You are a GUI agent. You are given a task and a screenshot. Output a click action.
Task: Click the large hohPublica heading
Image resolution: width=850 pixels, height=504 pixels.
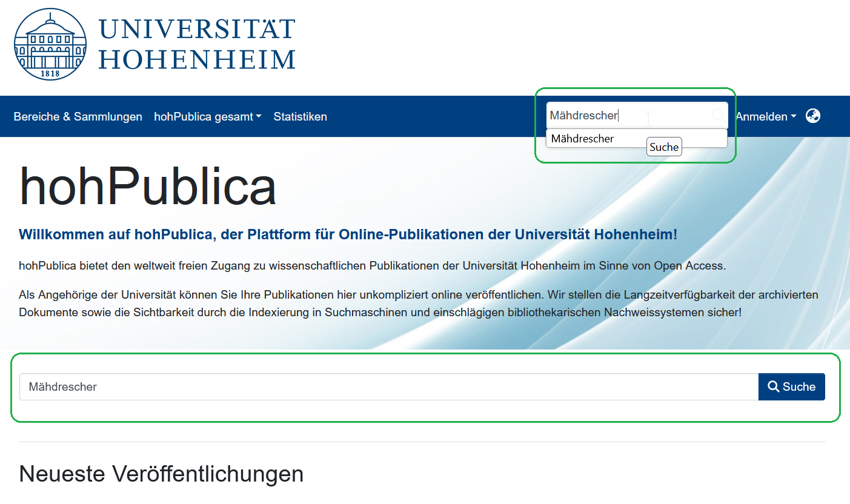148,186
